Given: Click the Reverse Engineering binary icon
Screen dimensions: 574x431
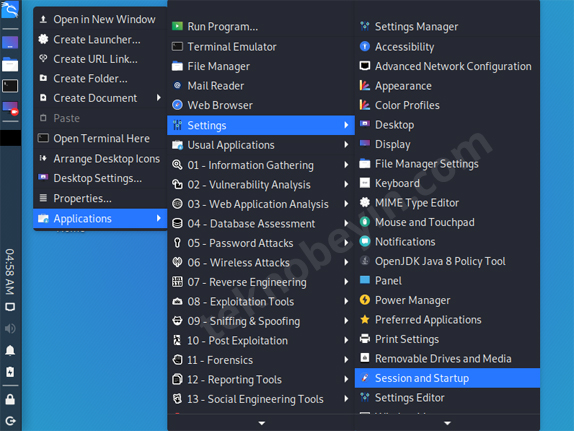Looking at the screenshot, I should pos(177,282).
